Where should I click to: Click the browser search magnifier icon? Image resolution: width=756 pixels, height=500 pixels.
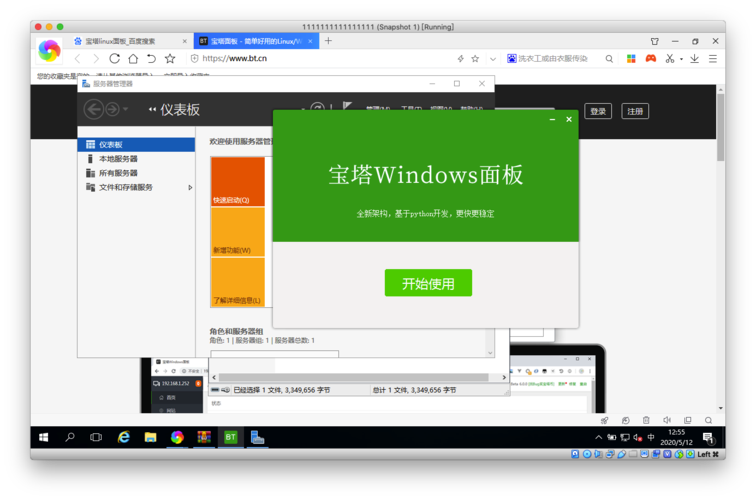[x=609, y=59]
